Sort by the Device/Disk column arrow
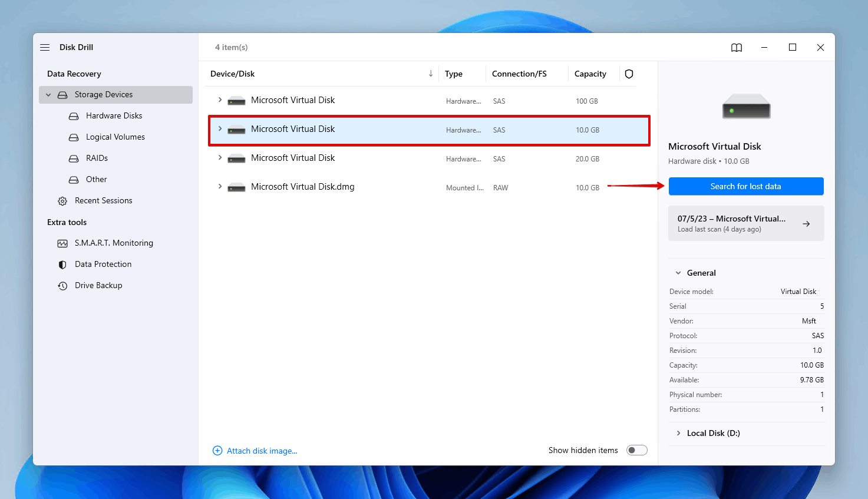Viewport: 868px width, 499px height. [431, 74]
